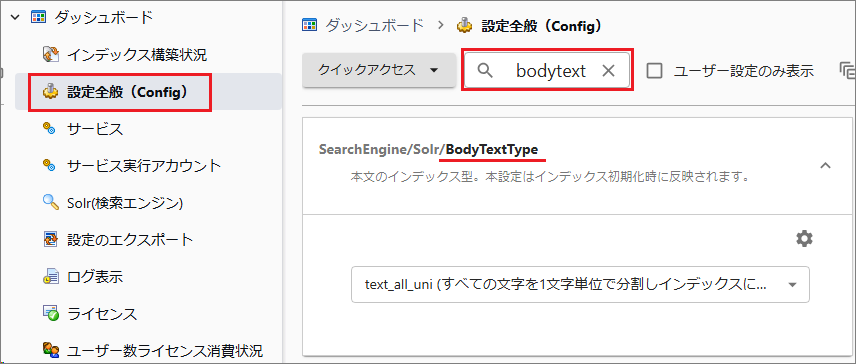Click the dashboard grid icon in sidebar

[38, 17]
